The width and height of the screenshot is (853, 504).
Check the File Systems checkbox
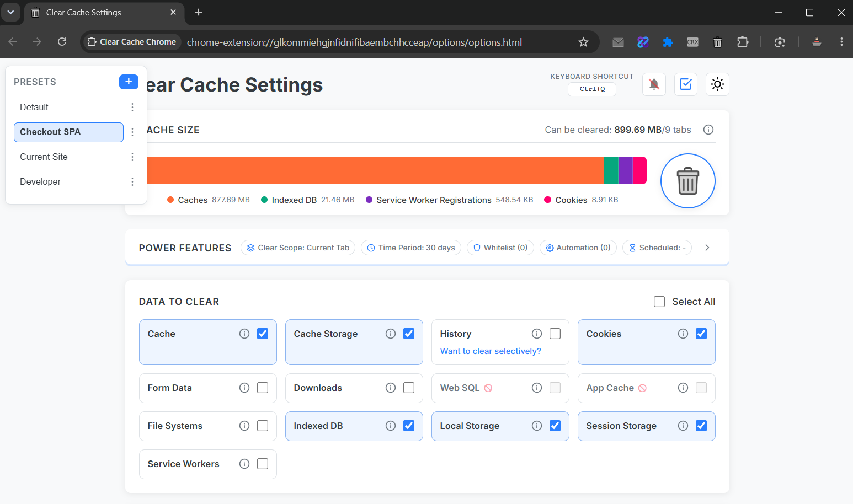pyautogui.click(x=263, y=426)
